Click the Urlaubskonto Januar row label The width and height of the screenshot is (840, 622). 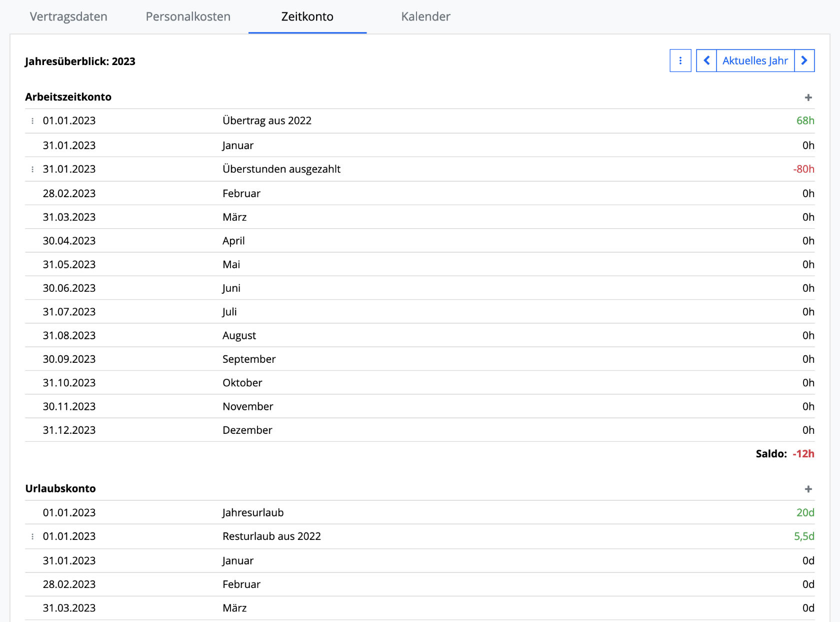coord(238,561)
